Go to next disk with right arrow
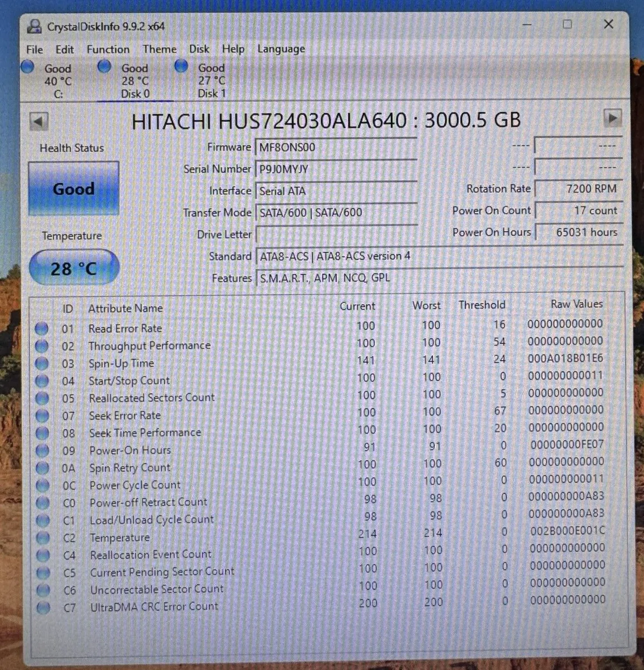 612,118
